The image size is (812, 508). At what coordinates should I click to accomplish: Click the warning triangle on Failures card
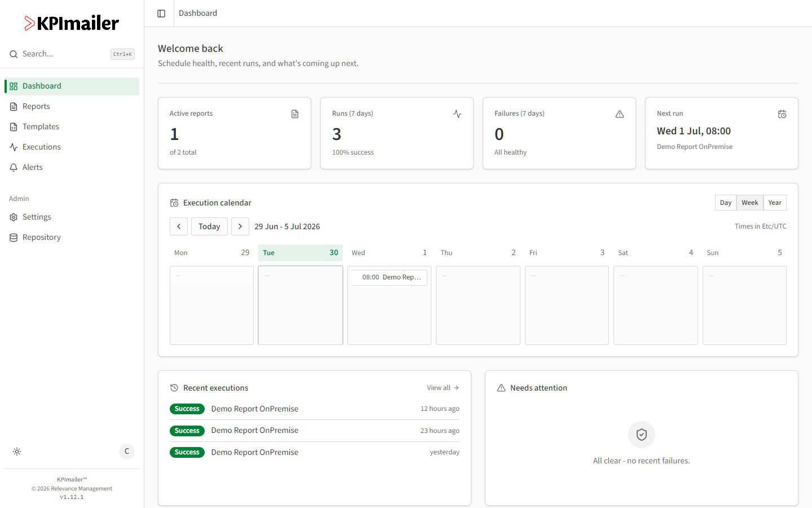click(x=620, y=114)
